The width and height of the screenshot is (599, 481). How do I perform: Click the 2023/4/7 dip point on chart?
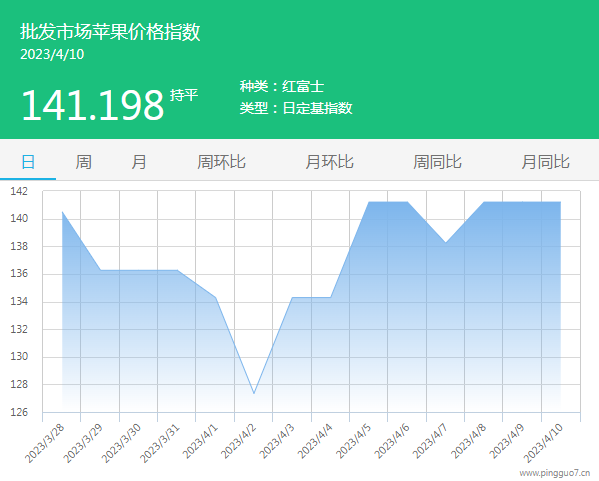(445, 242)
